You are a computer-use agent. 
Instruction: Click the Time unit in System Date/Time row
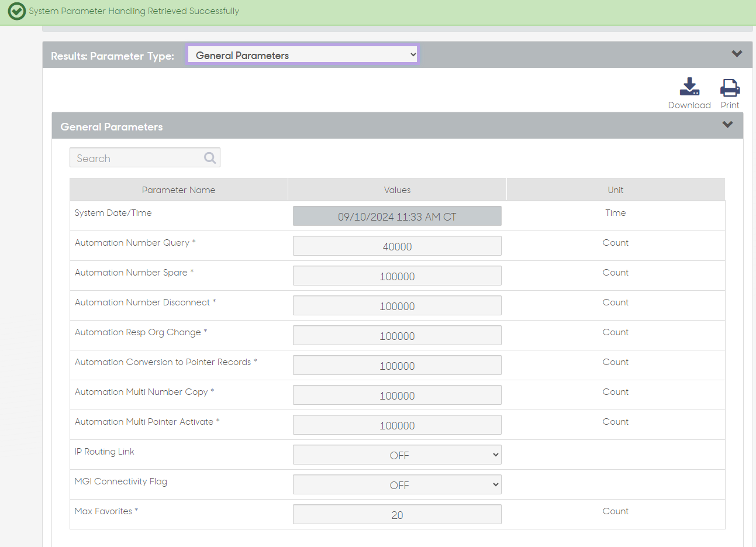pyautogui.click(x=616, y=213)
